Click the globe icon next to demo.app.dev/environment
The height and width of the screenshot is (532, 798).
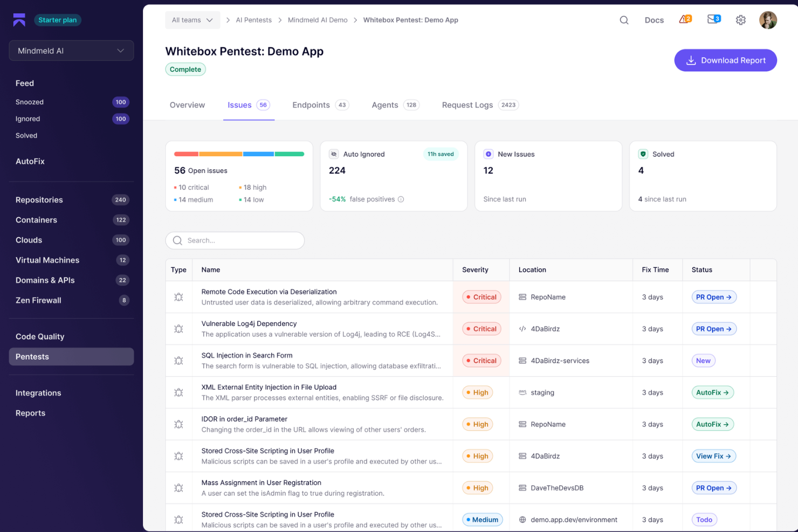(522, 520)
